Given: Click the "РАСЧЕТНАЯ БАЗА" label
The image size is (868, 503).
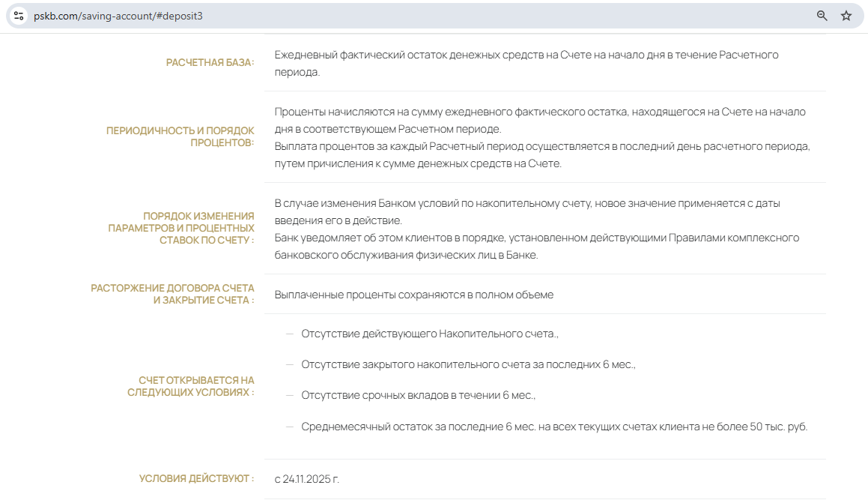Looking at the screenshot, I should pyautogui.click(x=210, y=62).
